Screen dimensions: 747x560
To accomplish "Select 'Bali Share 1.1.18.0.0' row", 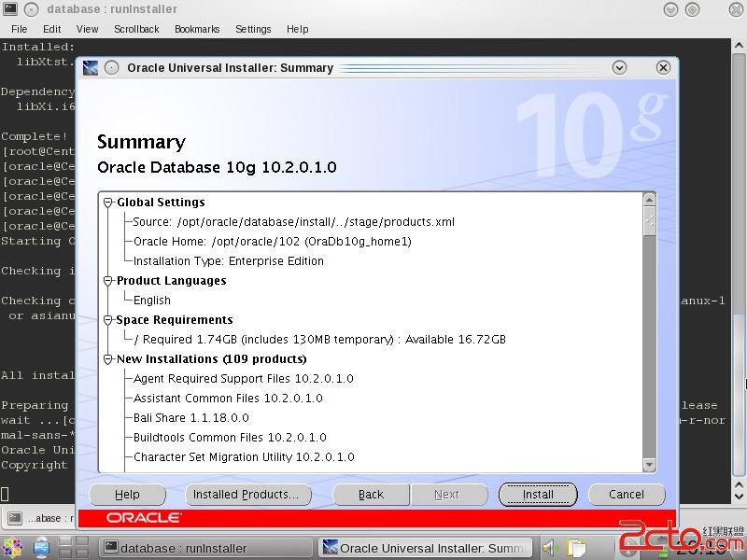I will [191, 418].
